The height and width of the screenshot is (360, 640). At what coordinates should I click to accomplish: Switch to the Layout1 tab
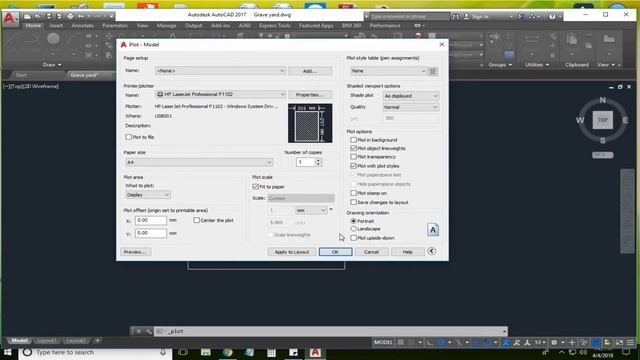coord(47,340)
